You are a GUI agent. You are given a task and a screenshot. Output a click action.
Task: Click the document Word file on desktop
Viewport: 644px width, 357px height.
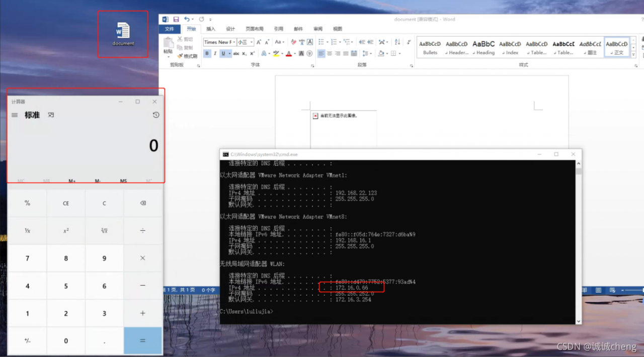[123, 34]
